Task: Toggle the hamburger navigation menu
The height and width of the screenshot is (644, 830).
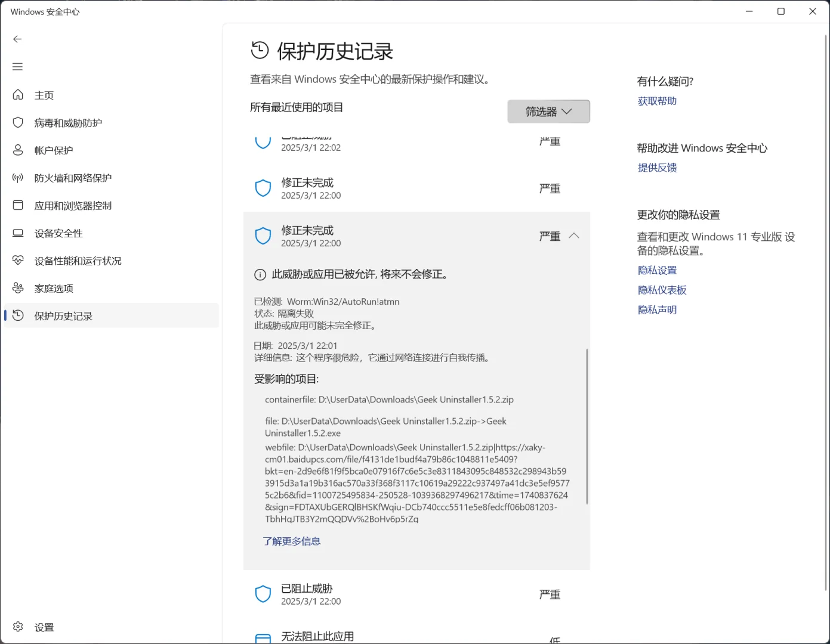Action: 17,66
